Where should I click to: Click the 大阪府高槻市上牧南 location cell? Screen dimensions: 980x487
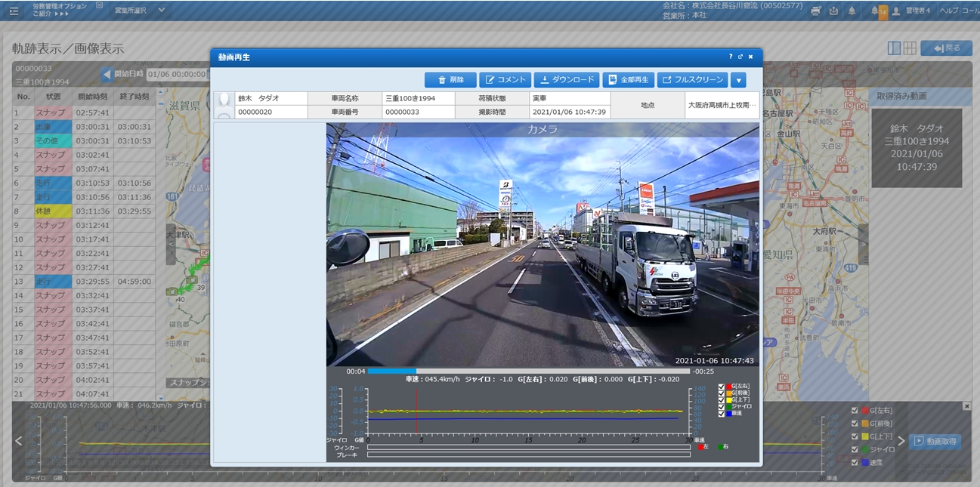[x=722, y=106]
